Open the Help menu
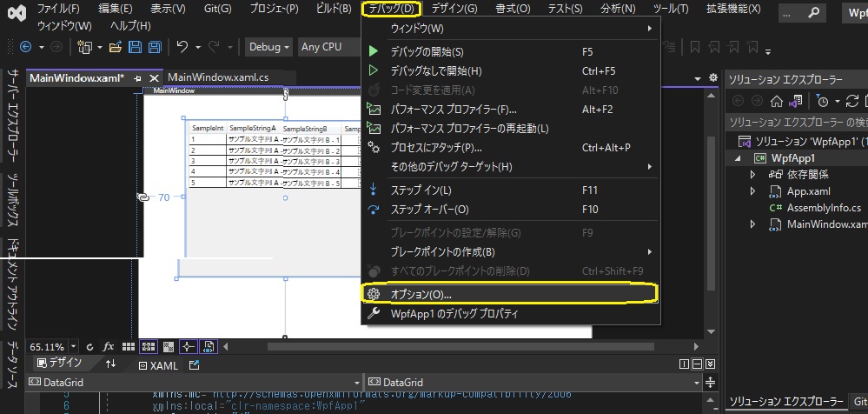Viewport: 868px width, 414px height. 130,26
